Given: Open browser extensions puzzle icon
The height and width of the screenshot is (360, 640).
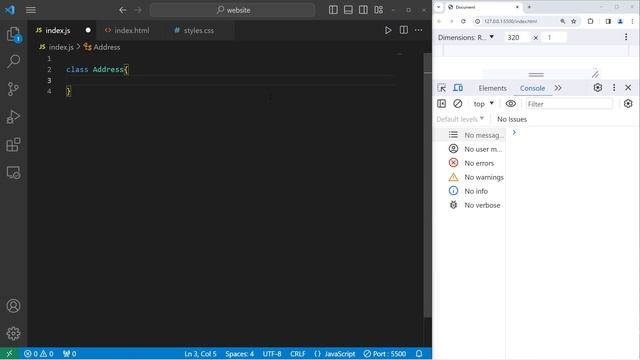Looking at the screenshot, I should 590,21.
